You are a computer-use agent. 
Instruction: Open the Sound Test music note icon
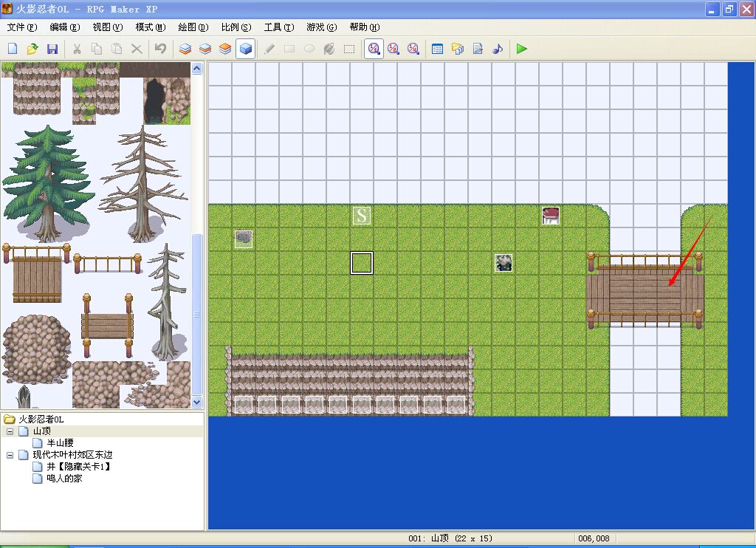pos(498,49)
